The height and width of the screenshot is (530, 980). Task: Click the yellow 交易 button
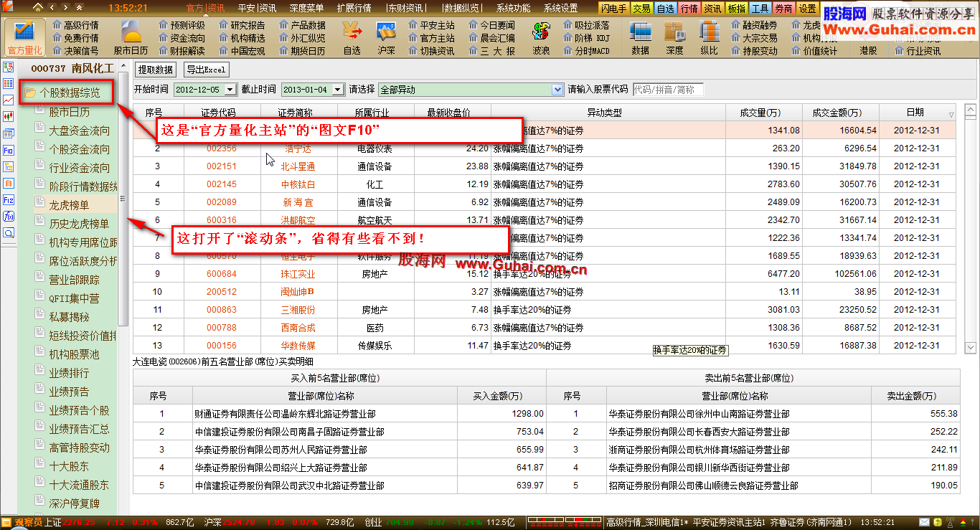tap(641, 9)
